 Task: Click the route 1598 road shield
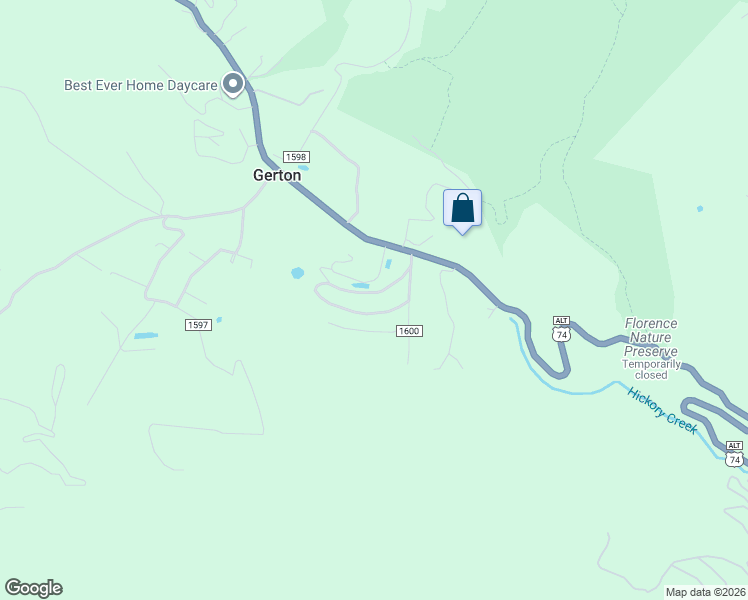click(296, 157)
